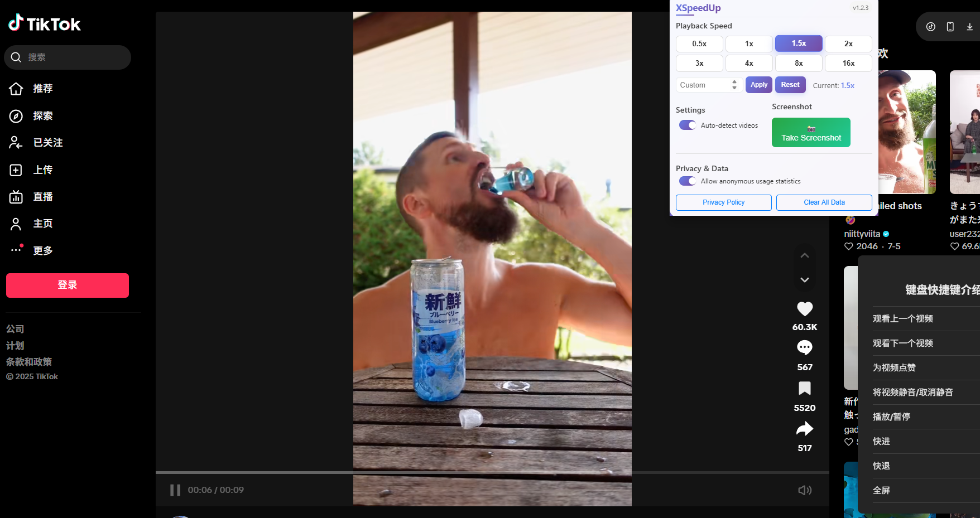The image size is (980, 518).
Task: Click the bookmark icon showing 5520
Action: (x=804, y=388)
